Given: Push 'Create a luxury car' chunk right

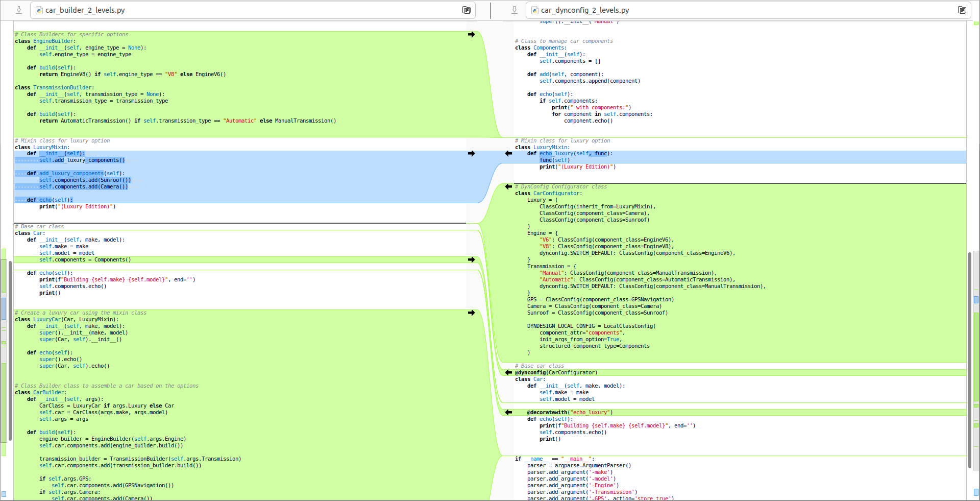Looking at the screenshot, I should point(471,313).
